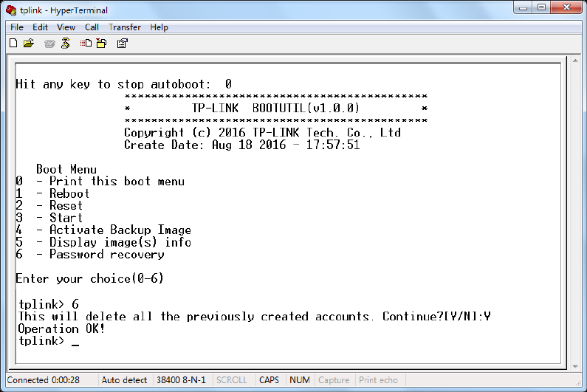Click the 'Operation OK!' text
Viewport: 587px width, 392px height.
tap(62, 329)
